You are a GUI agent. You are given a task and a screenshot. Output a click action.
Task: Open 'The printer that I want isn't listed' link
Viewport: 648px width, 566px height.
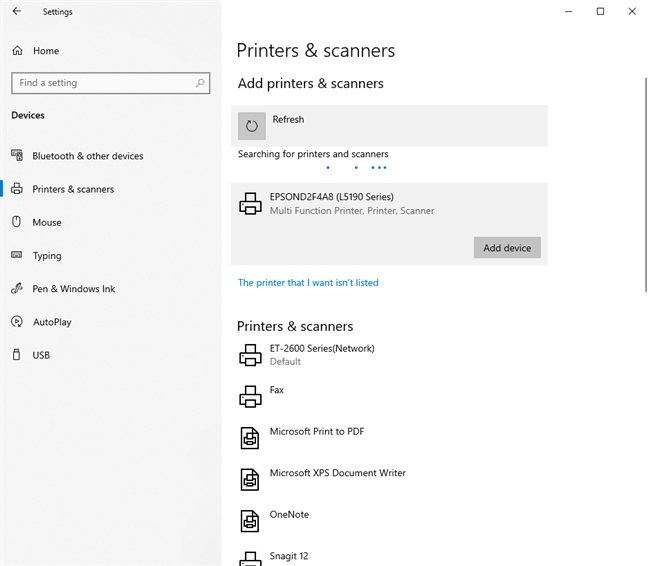pos(308,283)
